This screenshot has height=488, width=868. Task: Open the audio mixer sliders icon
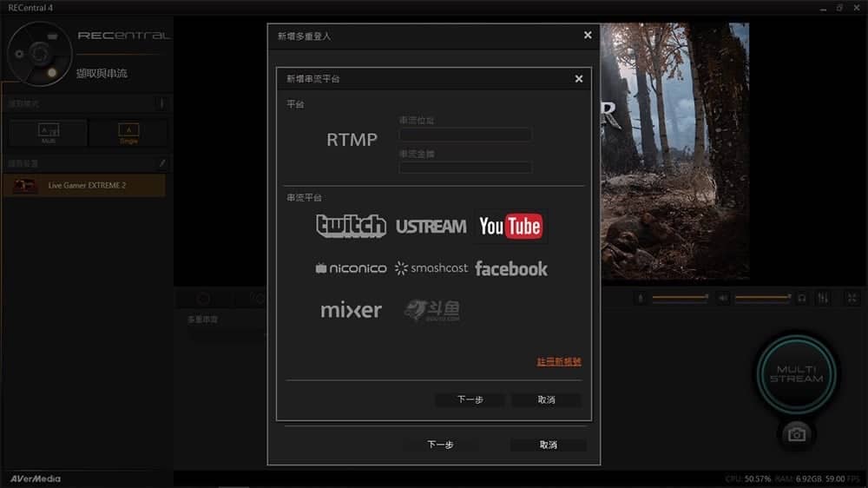[x=823, y=299]
